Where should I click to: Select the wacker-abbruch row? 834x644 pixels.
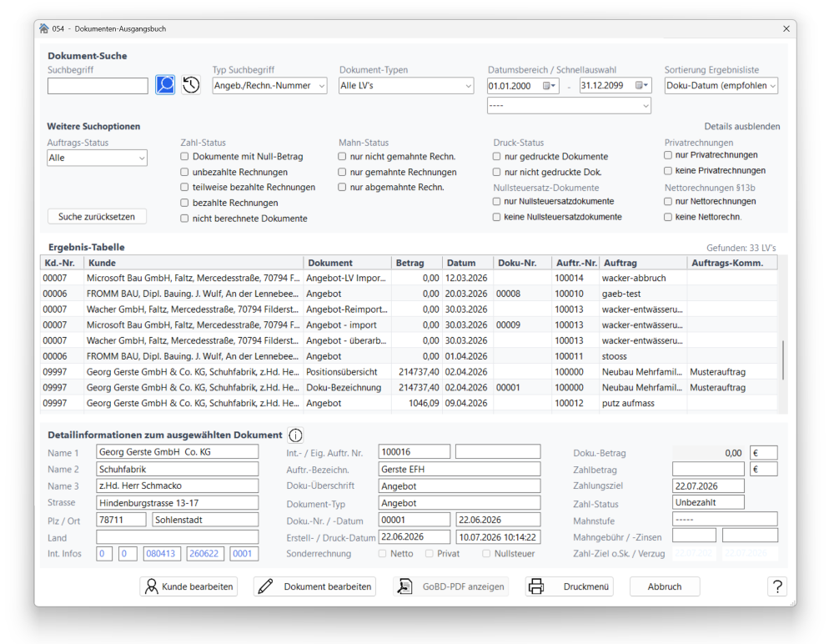pos(409,278)
